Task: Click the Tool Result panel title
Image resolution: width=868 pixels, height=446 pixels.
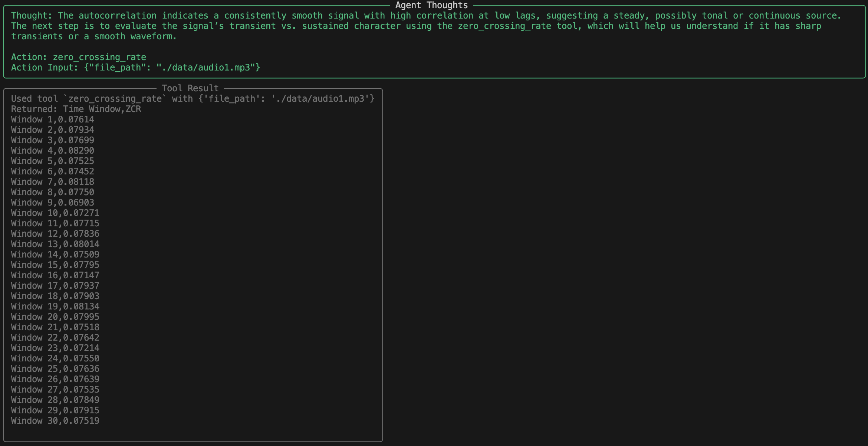Action: tap(190, 88)
